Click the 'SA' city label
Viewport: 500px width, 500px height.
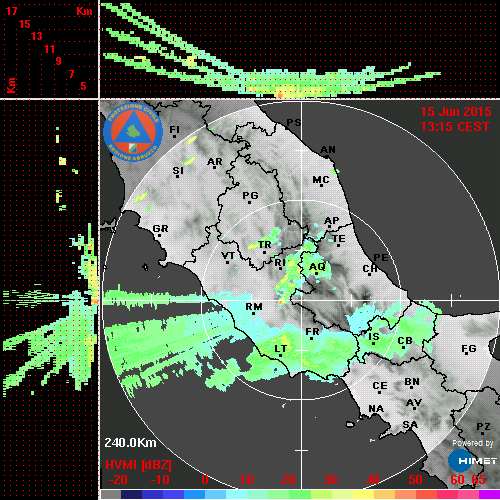pyautogui.click(x=410, y=425)
